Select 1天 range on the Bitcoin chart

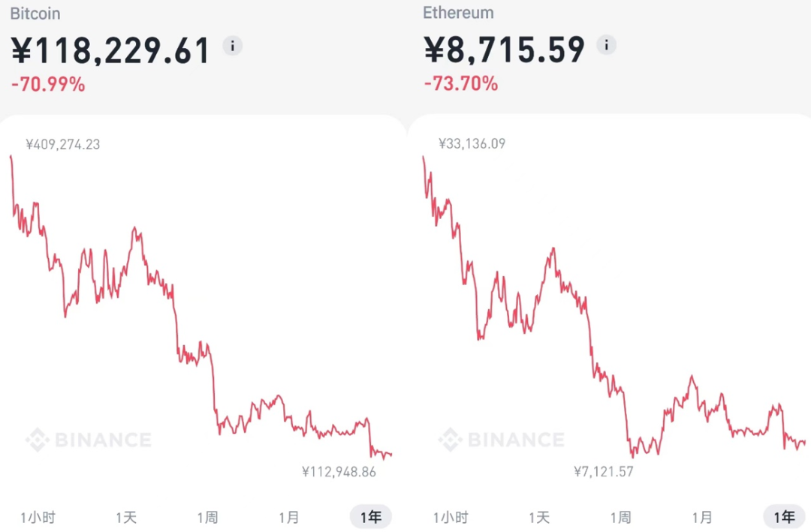pos(126,517)
